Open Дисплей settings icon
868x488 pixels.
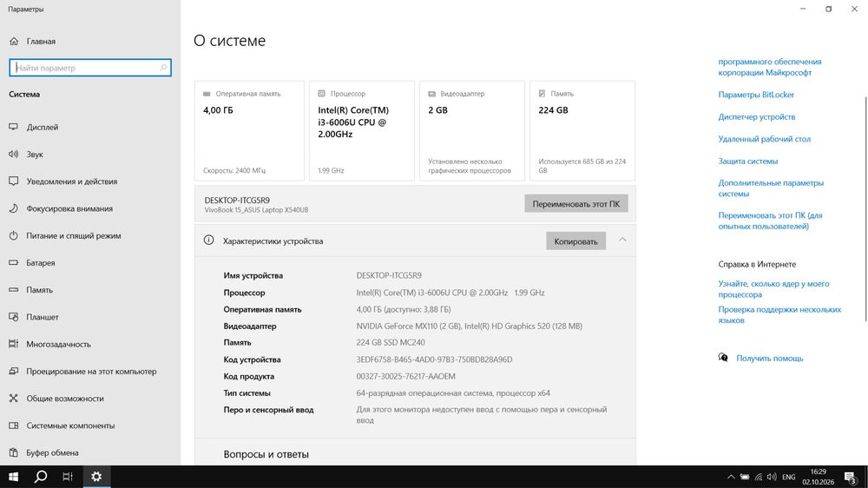click(x=14, y=127)
